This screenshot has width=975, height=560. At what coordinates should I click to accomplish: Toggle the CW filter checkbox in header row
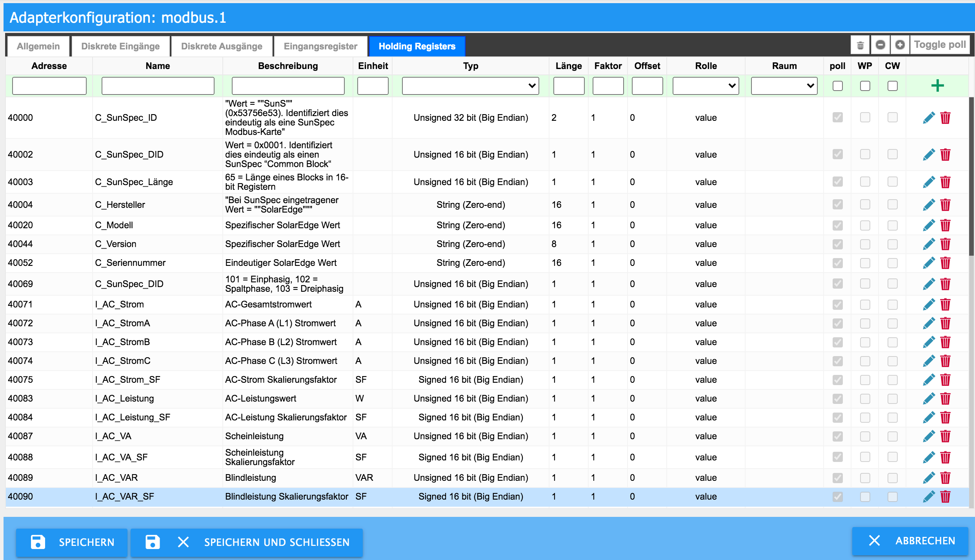pos(892,86)
